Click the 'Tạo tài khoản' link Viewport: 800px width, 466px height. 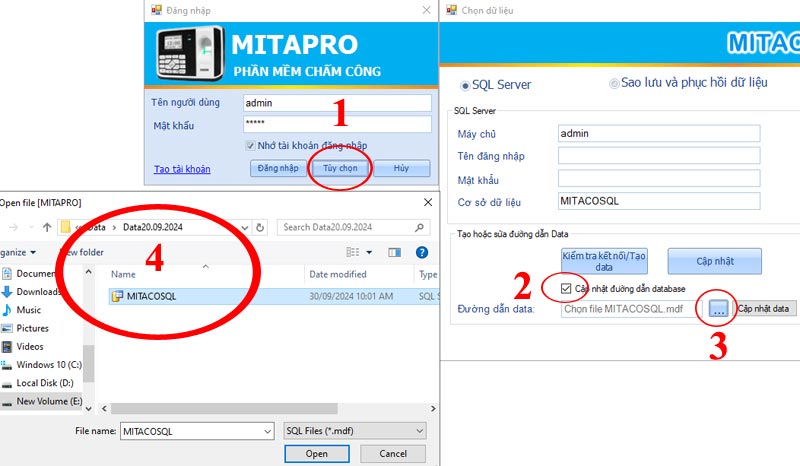coord(181,169)
